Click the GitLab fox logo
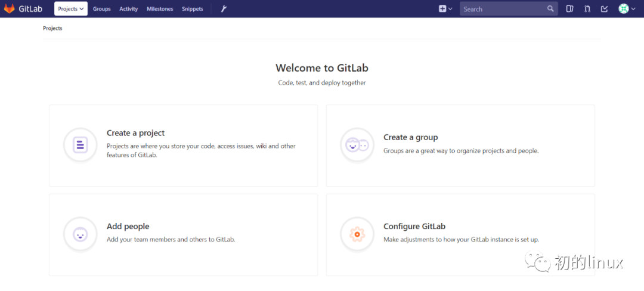The image size is (644, 291). tap(9, 8)
